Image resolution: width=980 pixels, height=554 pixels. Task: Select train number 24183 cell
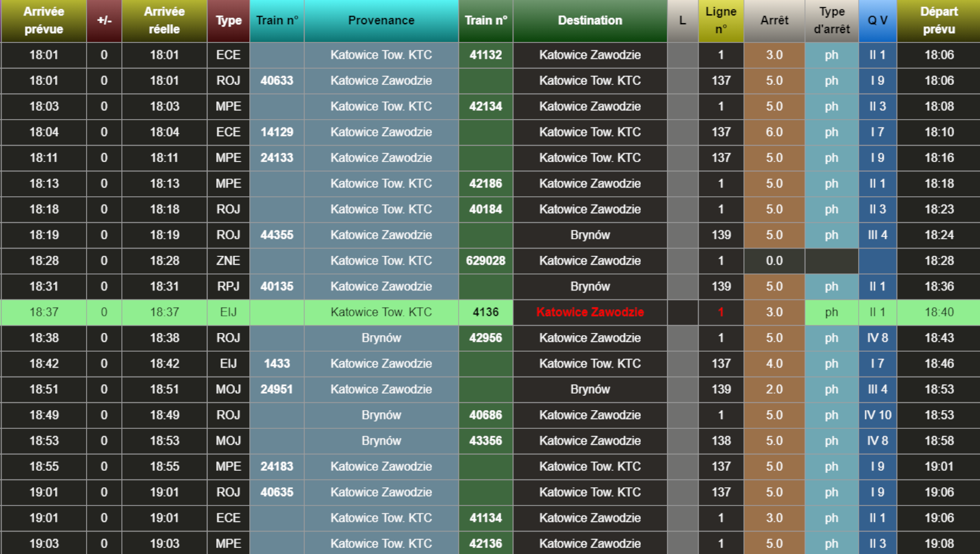tap(277, 466)
